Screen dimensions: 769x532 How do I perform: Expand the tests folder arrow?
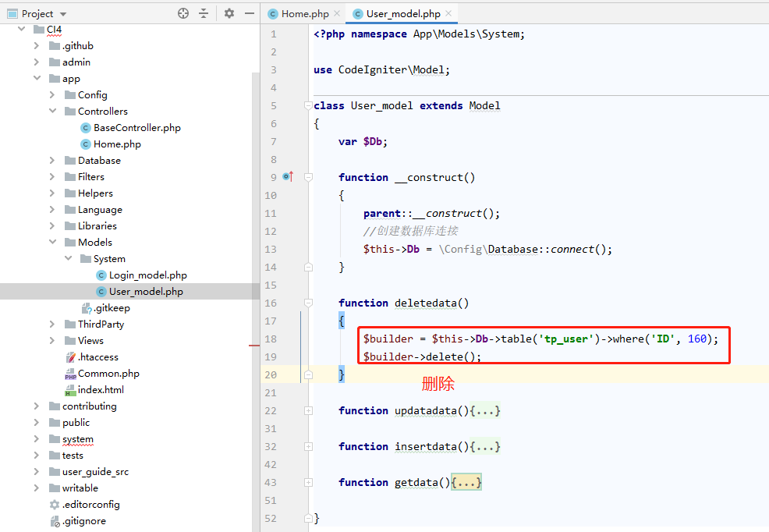[x=37, y=455]
